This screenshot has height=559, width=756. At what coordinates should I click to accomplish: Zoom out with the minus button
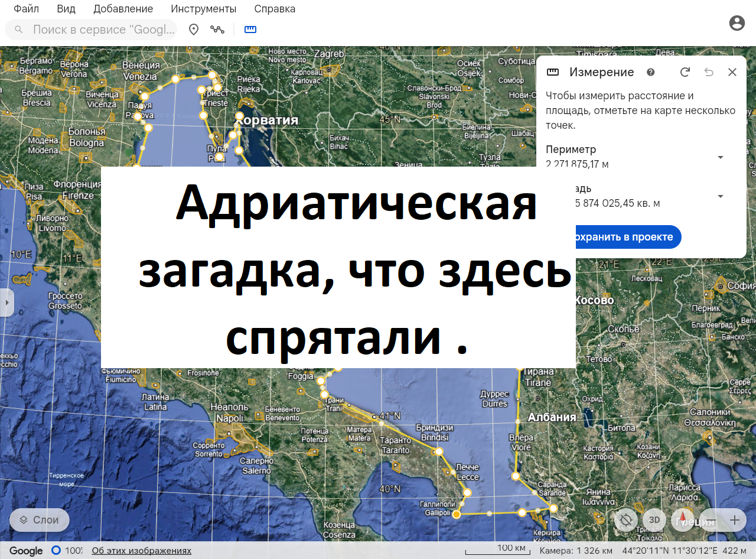click(711, 521)
